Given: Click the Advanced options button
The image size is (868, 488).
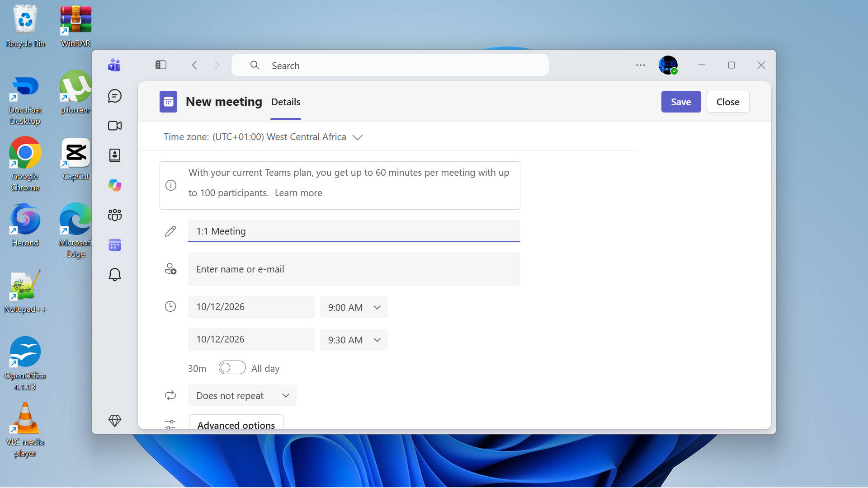Looking at the screenshot, I should [236, 422].
